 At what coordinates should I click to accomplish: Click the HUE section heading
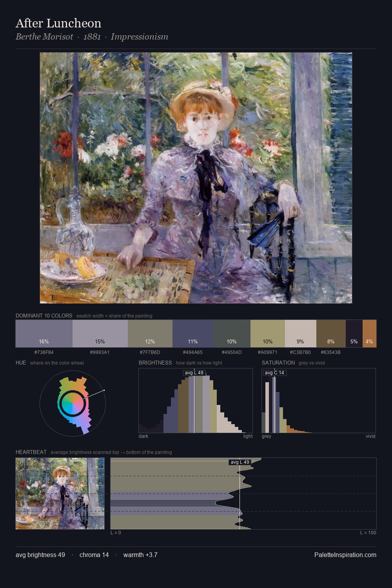tap(21, 363)
